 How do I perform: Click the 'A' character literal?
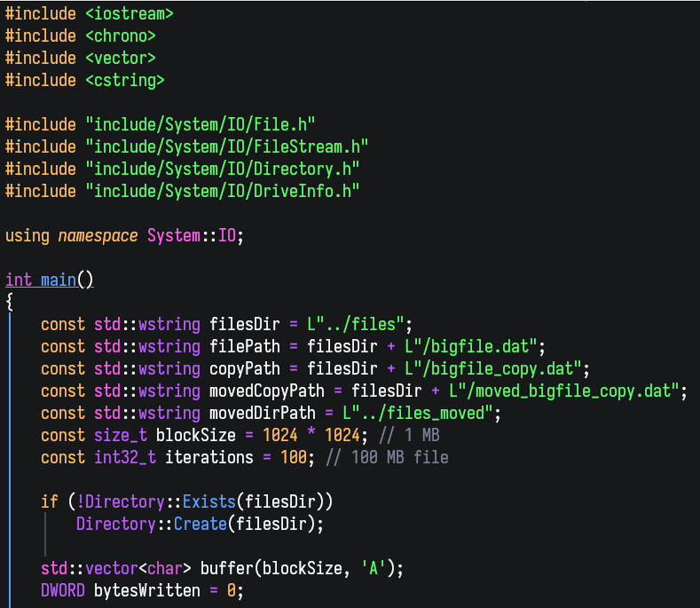(374, 569)
